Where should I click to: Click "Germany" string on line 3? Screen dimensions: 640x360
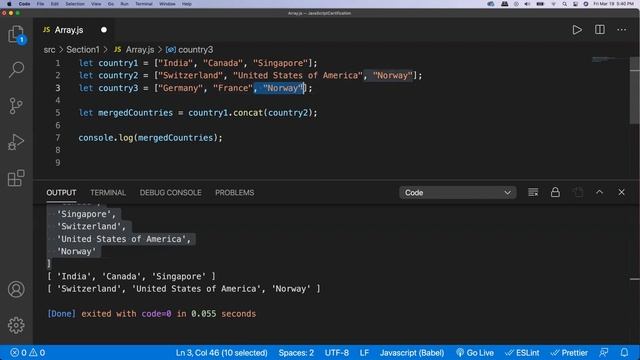pyautogui.click(x=180, y=88)
